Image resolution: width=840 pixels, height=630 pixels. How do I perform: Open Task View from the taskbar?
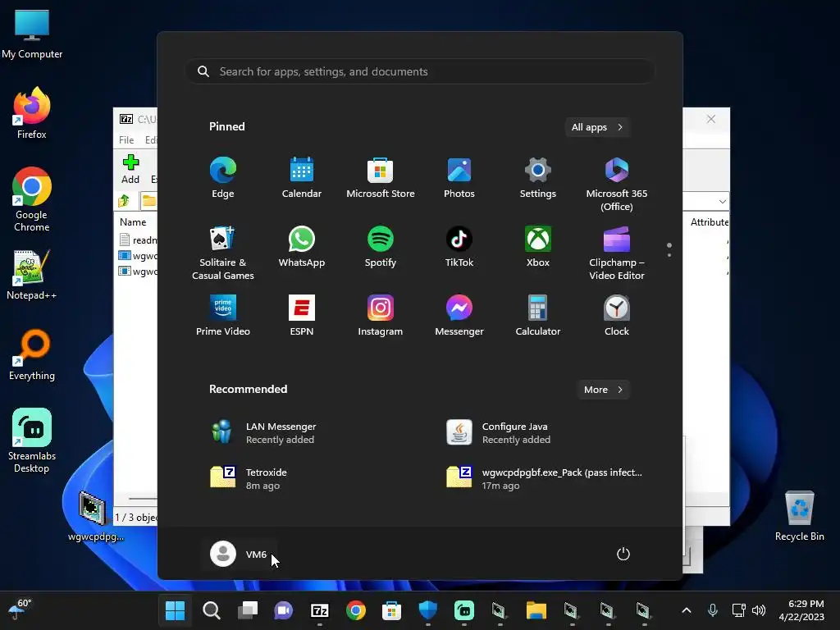point(248,610)
